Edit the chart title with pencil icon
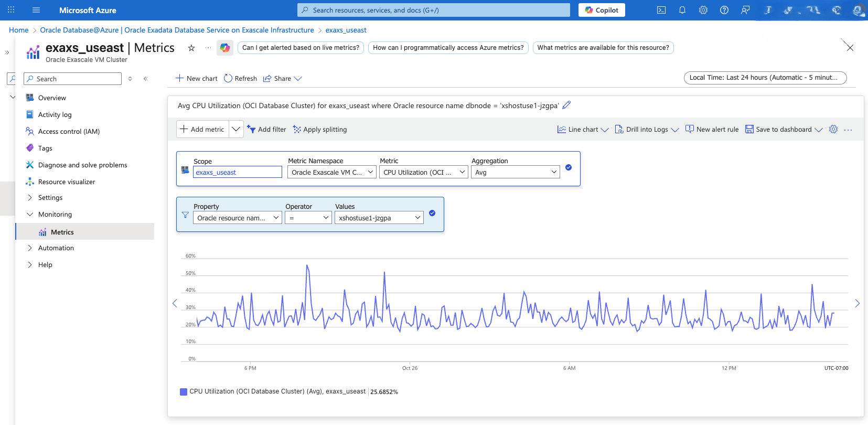The height and width of the screenshot is (425, 868). coord(566,105)
